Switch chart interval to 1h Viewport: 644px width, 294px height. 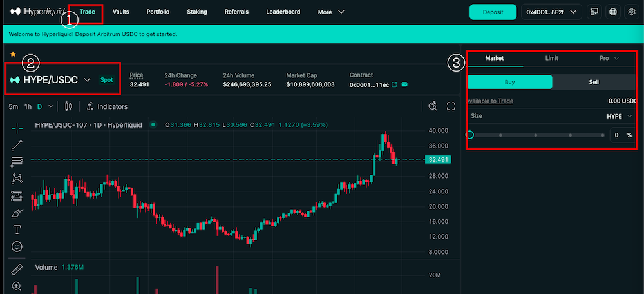[28, 106]
